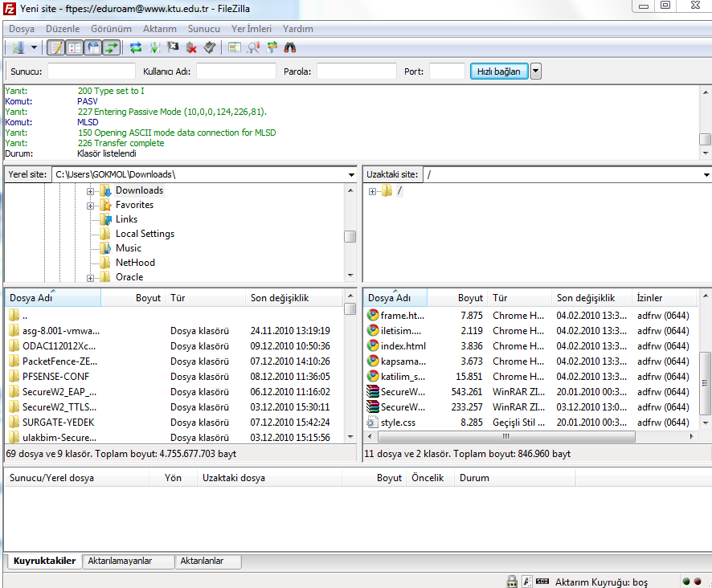The image size is (712, 588).
Task: Focus the Sunucu host field
Action: click(x=92, y=71)
